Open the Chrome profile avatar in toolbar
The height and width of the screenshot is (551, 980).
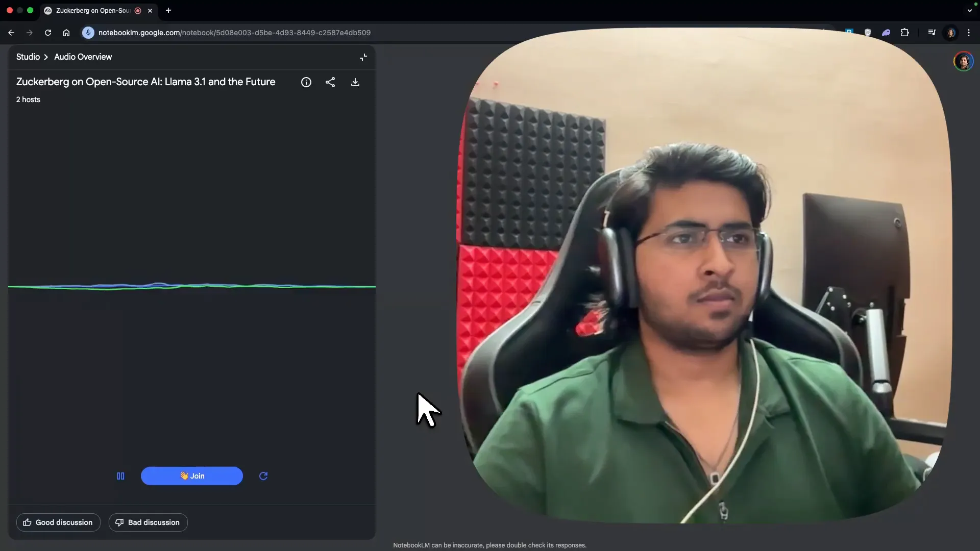(x=951, y=33)
